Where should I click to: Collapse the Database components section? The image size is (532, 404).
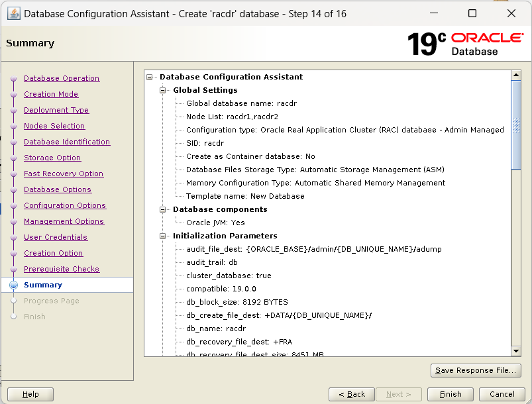163,210
